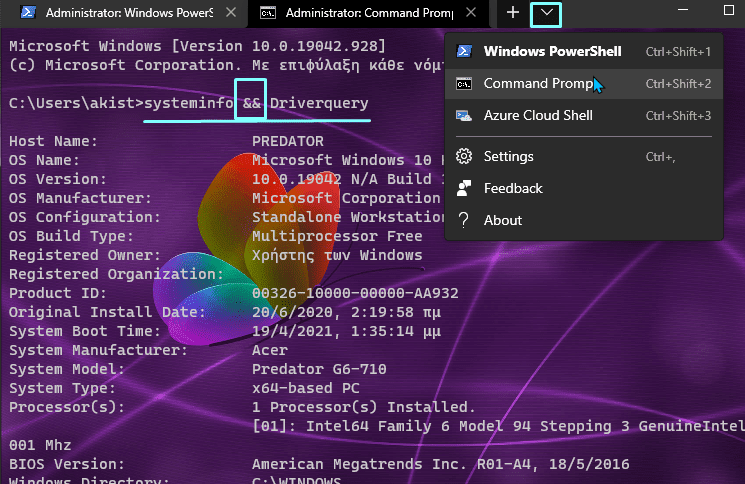745x484 pixels.
Task: Click the Original Install Date: label
Action: [x=107, y=313]
